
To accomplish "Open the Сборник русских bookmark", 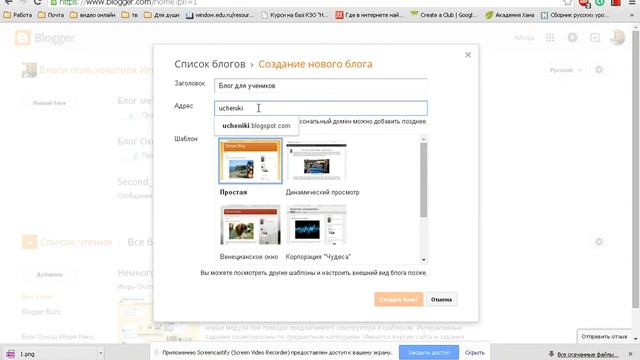I will click(575, 15).
